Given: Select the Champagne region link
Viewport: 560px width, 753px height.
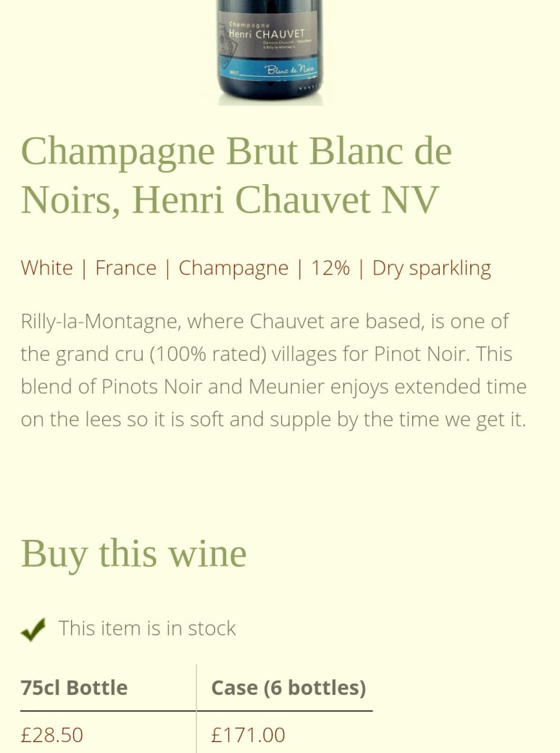Looking at the screenshot, I should click(x=233, y=268).
